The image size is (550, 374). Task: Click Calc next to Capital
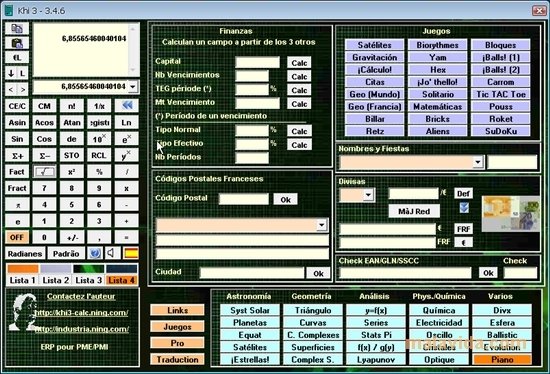(x=299, y=63)
